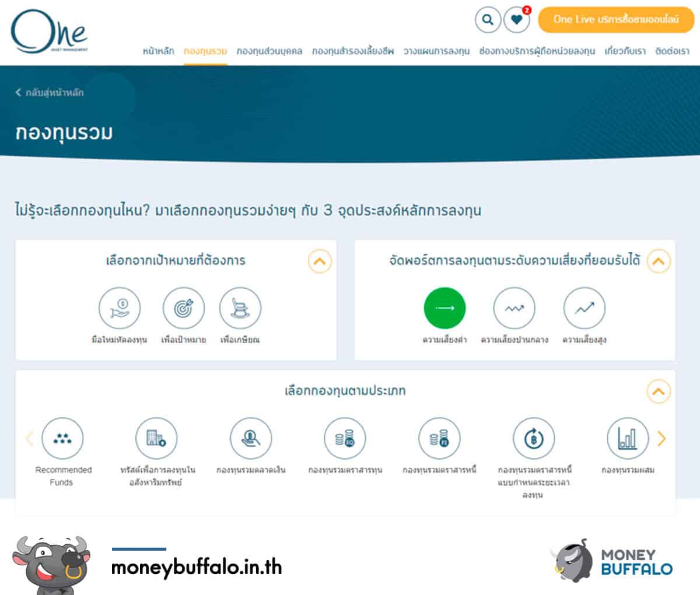The height and width of the screenshot is (595, 700).
Task: Toggle the green ความเสี่ยงต่ำ low-risk option
Action: [x=444, y=308]
